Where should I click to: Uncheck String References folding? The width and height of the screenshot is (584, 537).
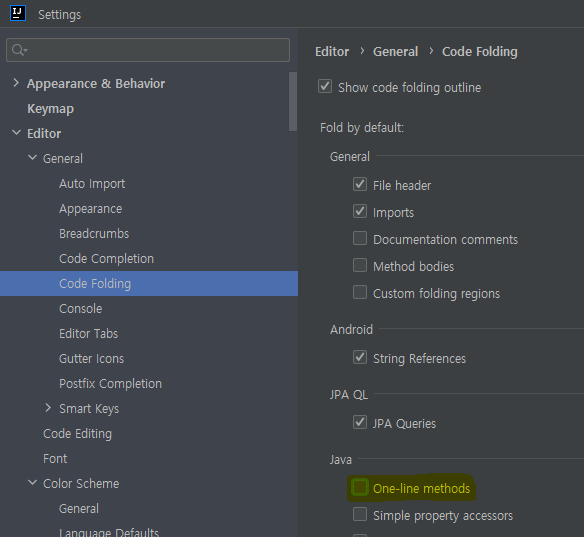360,358
